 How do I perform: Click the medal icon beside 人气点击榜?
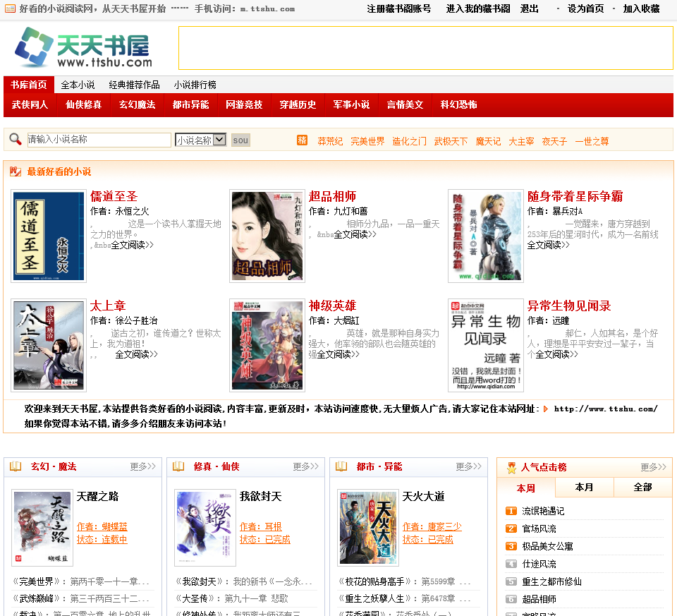click(x=512, y=467)
